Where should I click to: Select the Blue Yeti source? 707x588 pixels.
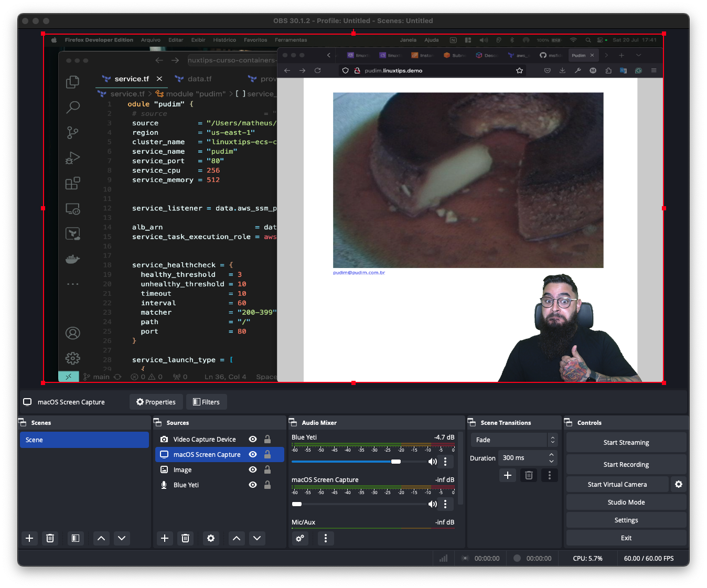point(186,485)
